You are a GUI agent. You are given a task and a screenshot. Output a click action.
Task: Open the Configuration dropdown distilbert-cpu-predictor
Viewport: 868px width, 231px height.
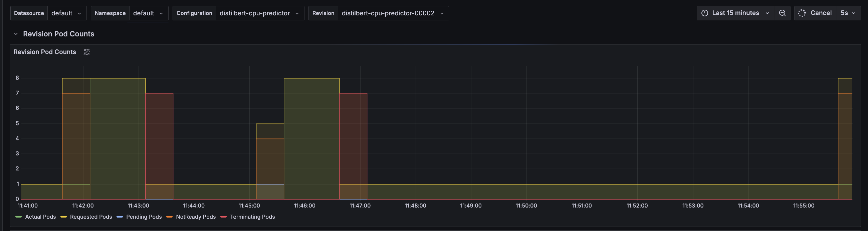click(259, 13)
